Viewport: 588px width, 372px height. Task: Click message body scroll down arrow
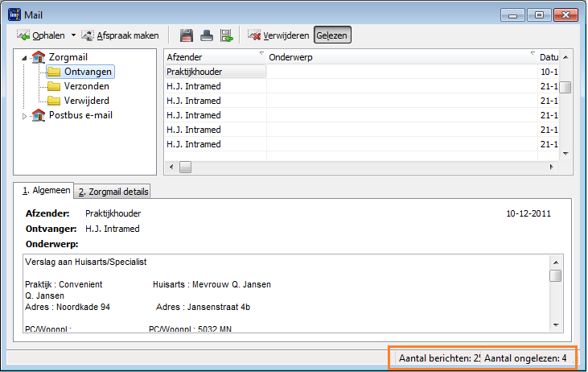point(556,325)
